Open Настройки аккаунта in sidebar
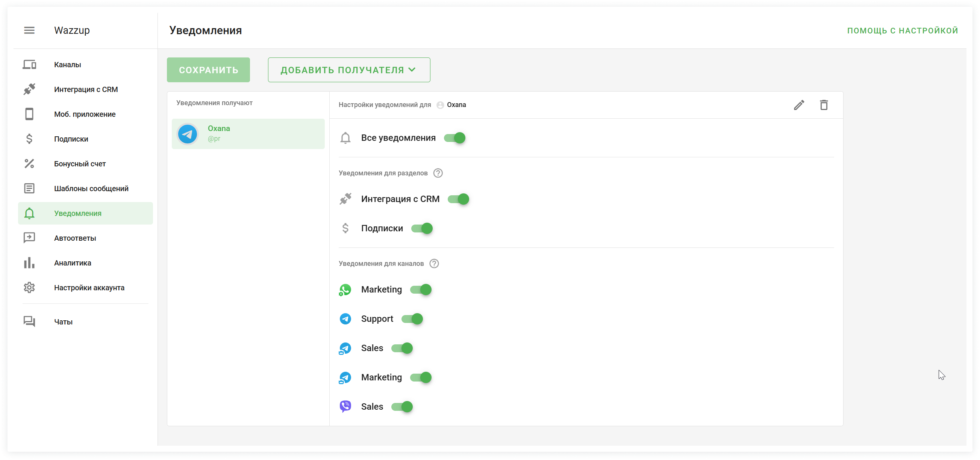This screenshot has width=980, height=460. pos(86,288)
